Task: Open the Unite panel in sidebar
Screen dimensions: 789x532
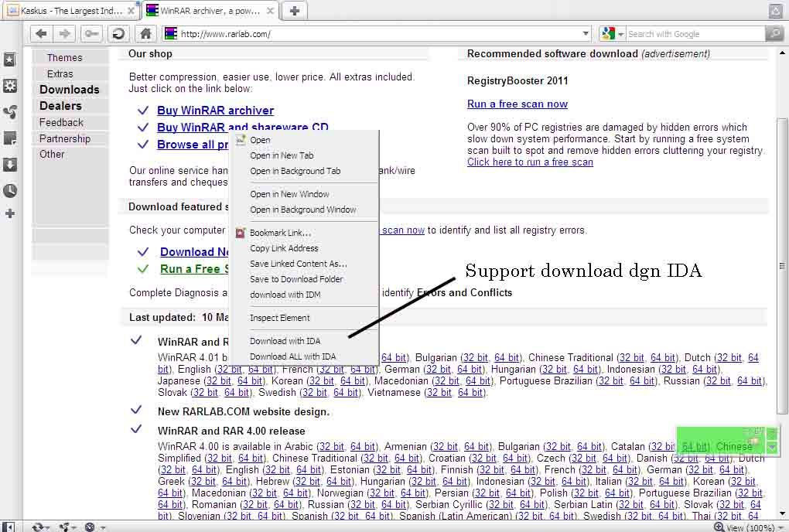Action: 9,111
